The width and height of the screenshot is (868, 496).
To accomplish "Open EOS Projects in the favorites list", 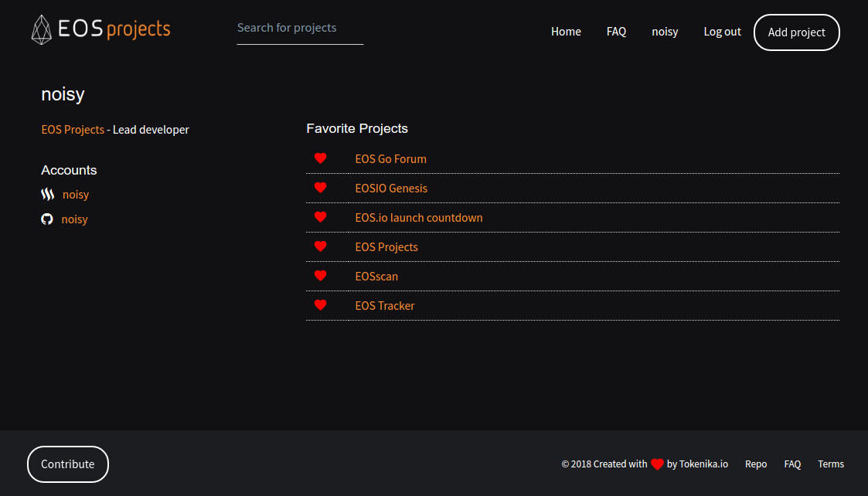I will (386, 247).
